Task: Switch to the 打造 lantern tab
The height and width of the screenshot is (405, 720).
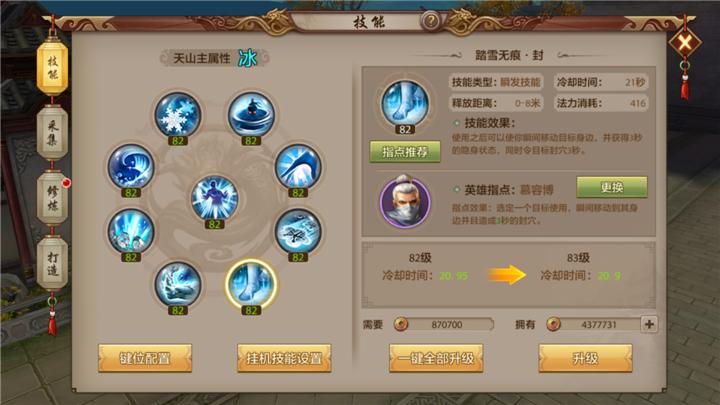Action: [52, 263]
